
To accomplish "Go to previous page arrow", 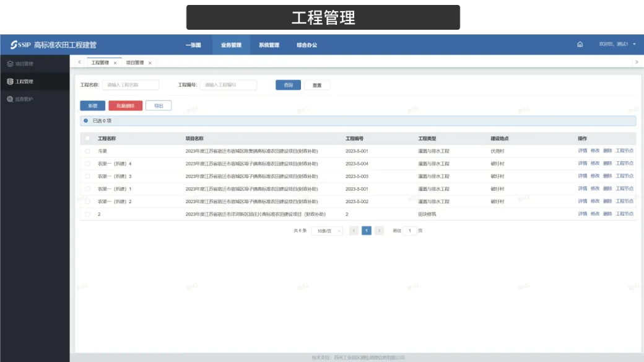I will (354, 231).
